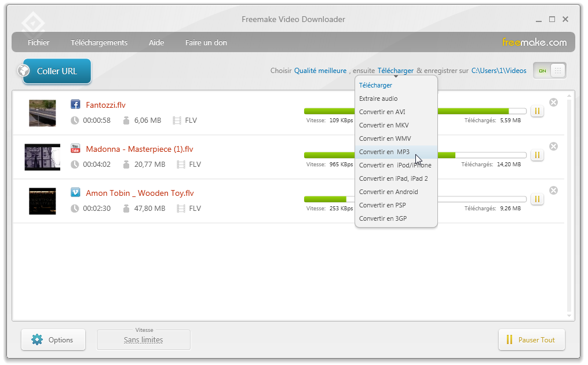
Task: Remove Fantozzi.flv from the download list
Action: (x=553, y=103)
